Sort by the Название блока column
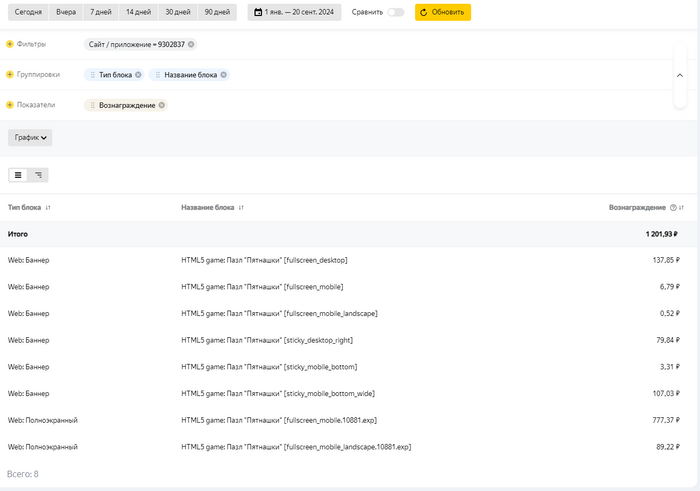Screen dimensions: 700x491 tap(241, 207)
